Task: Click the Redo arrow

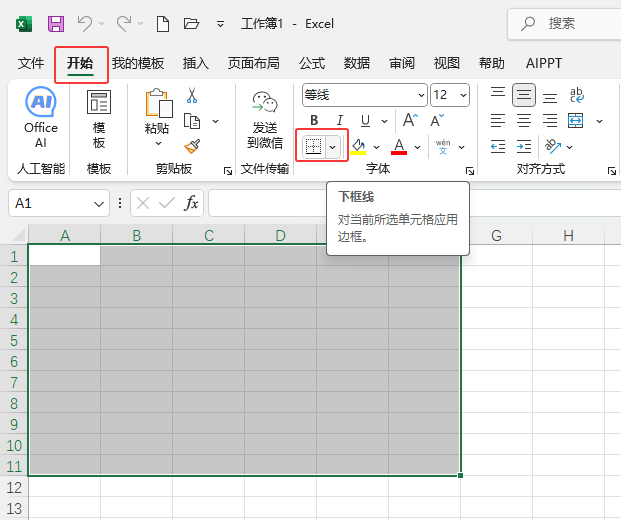Action: (124, 23)
